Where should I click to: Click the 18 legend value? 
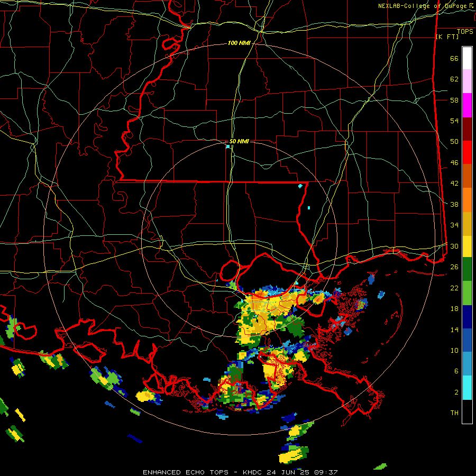pos(454,309)
